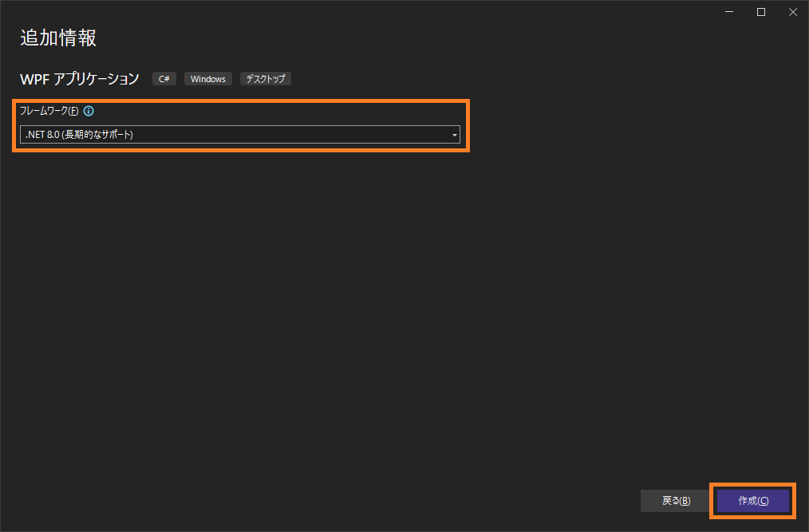The width and height of the screenshot is (809, 532).
Task: Go back to the previous step via 戻る
Action: tap(676, 501)
